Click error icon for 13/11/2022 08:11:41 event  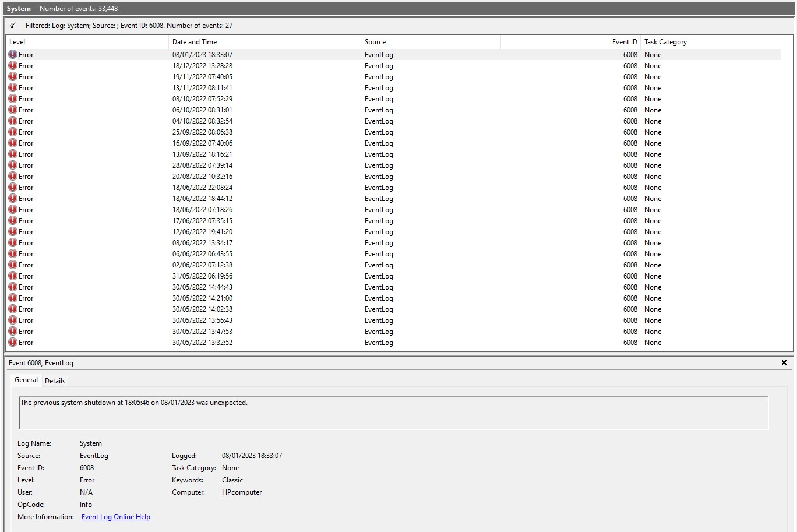click(13, 87)
